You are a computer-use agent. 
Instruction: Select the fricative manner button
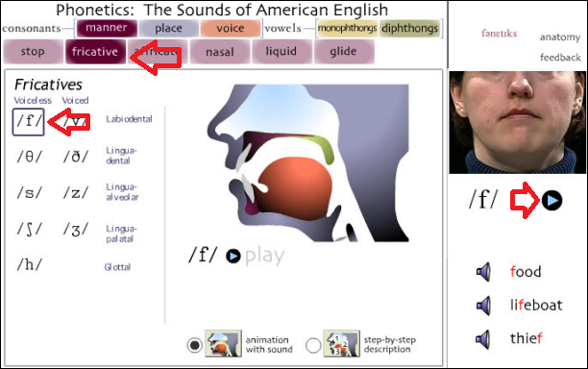click(95, 51)
